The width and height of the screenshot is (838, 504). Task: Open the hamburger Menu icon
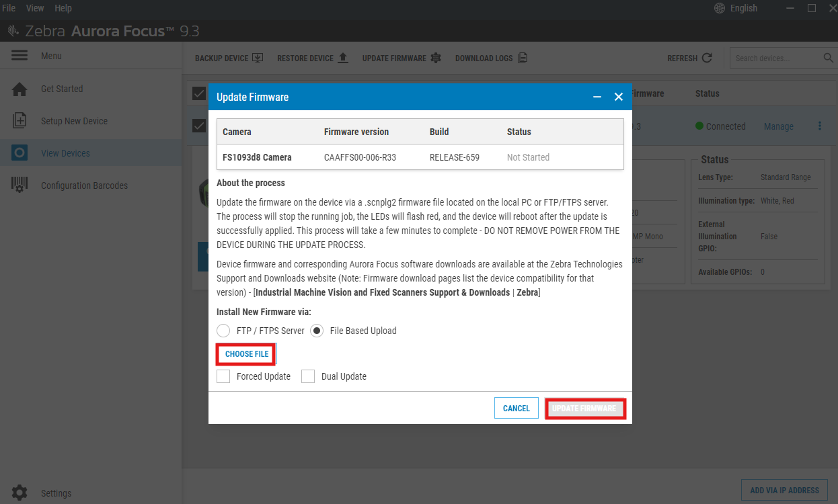point(20,56)
